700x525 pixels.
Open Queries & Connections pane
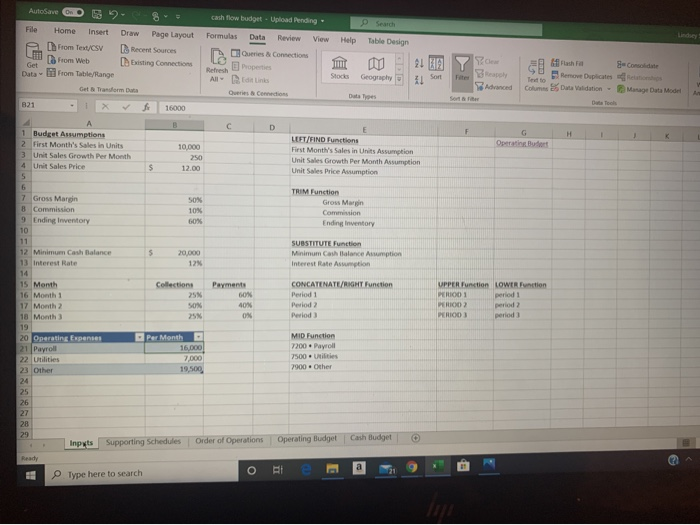point(270,54)
